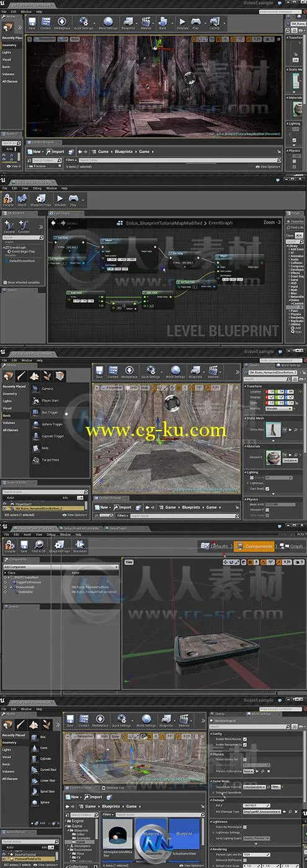Select the Box geometry brush
Screen dimensions: 307x868
pyautogui.click(x=44, y=736)
